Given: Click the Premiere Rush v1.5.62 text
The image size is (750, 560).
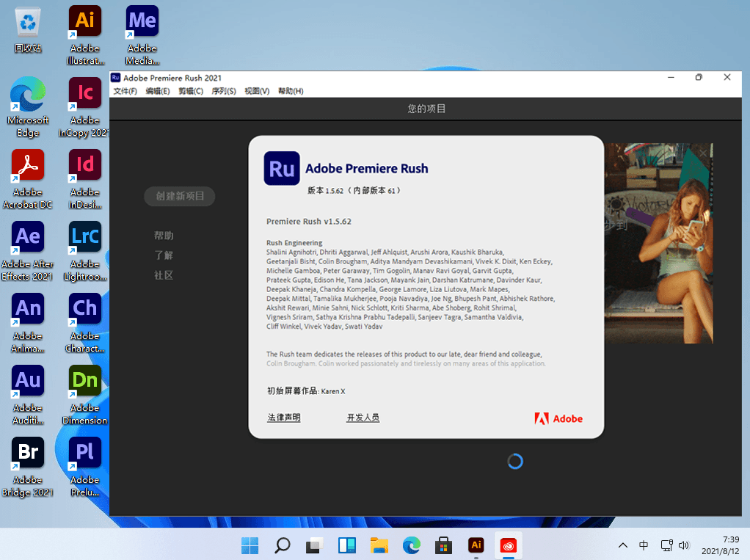Looking at the screenshot, I should coord(309,222).
